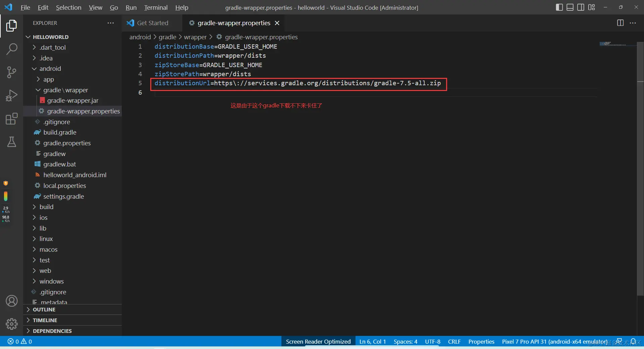The image size is (644, 349).
Task: Open the View menu
Action: click(x=96, y=7)
